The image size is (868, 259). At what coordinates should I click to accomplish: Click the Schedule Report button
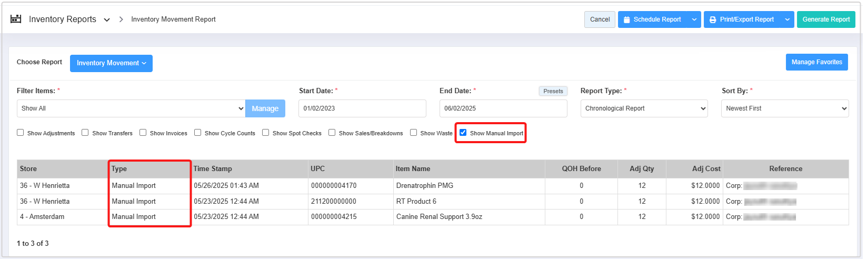(652, 19)
